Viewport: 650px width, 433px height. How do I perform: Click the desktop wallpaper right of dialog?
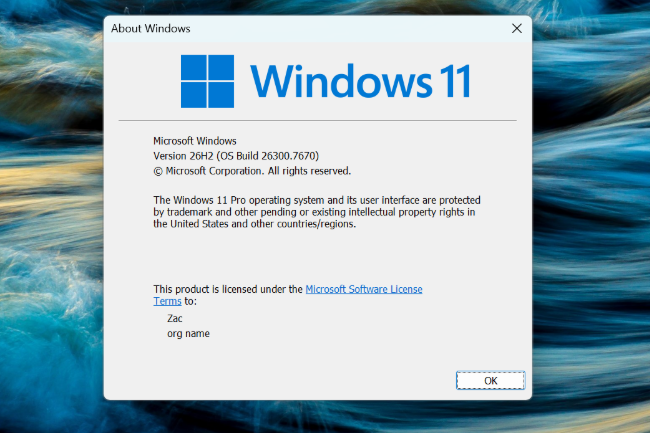click(590, 220)
